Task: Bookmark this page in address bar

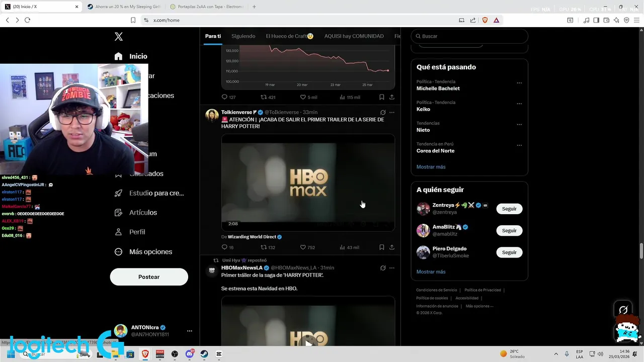Action: point(133,20)
